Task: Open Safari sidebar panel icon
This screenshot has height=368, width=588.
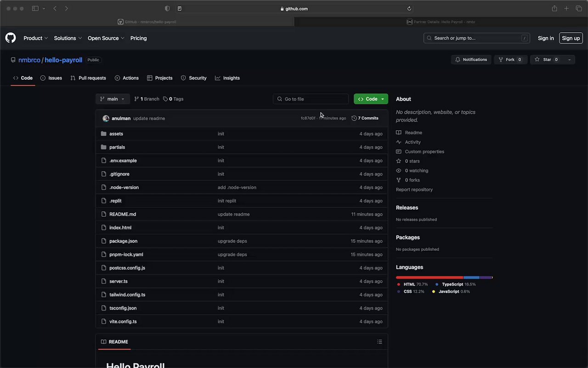Action: tap(35, 9)
